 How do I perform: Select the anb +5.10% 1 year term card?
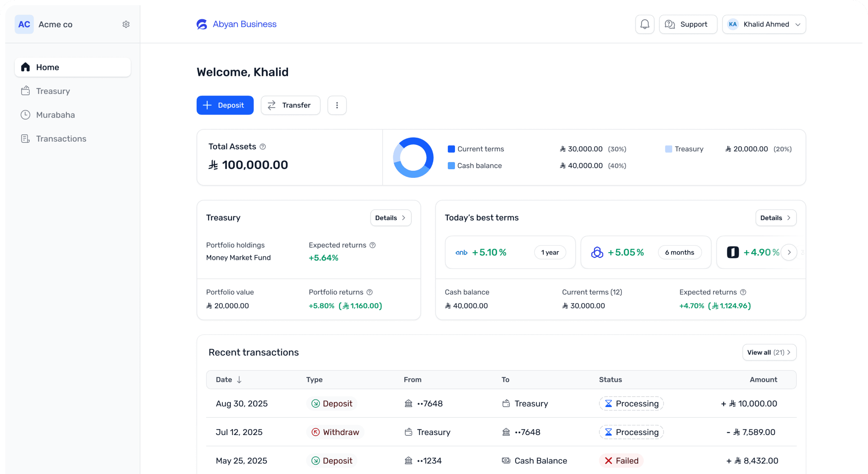click(510, 252)
